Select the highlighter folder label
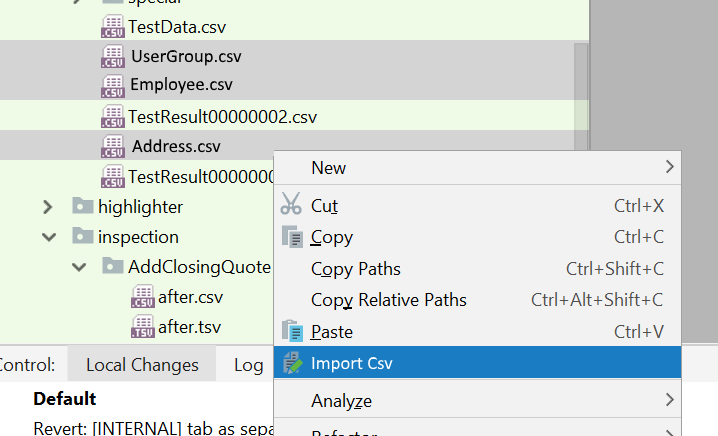The height and width of the screenshot is (436, 718). pyautogui.click(x=140, y=207)
